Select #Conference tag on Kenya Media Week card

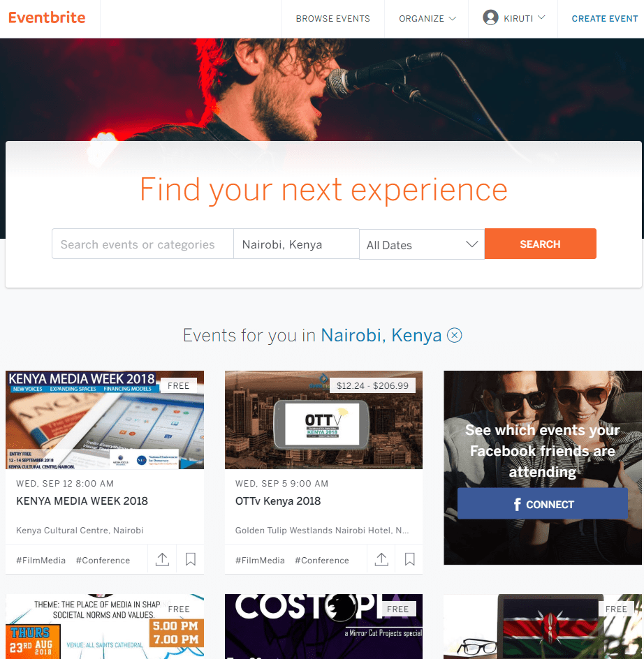tap(103, 561)
